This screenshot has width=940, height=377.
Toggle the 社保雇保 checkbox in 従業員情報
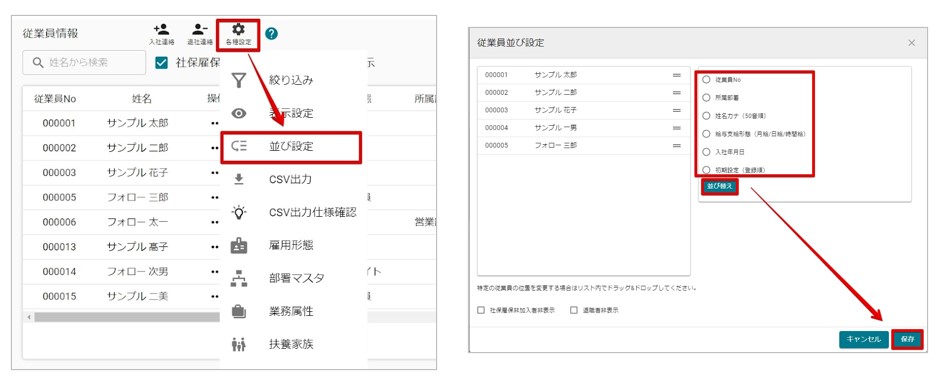(161, 63)
